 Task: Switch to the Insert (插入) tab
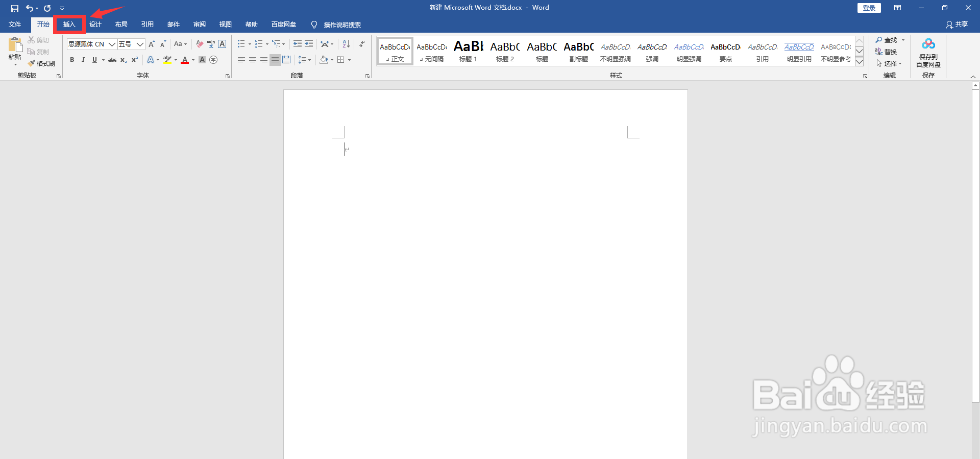[69, 25]
